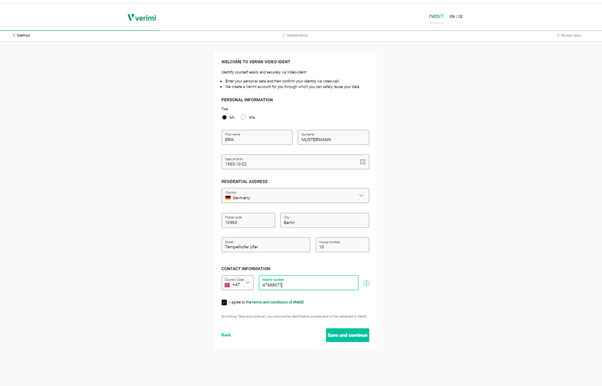Click the German flag in Country field
Screen dimensions: 602x386
tap(228, 198)
